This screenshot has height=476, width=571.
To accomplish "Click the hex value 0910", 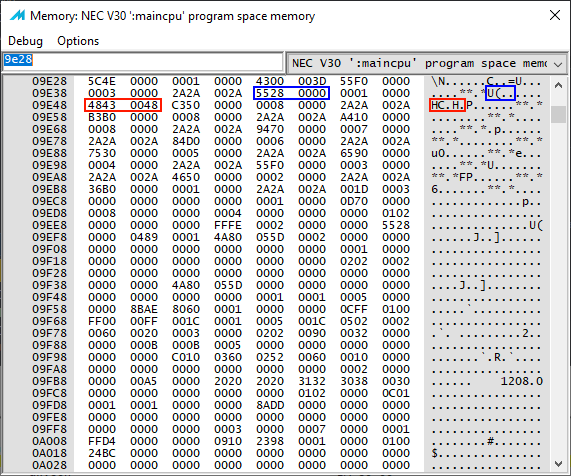I will (228, 441).
